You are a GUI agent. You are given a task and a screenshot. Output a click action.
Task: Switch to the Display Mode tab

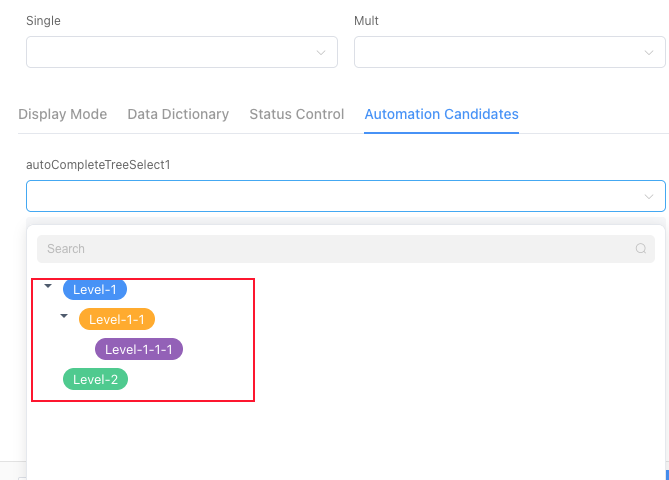tap(62, 114)
